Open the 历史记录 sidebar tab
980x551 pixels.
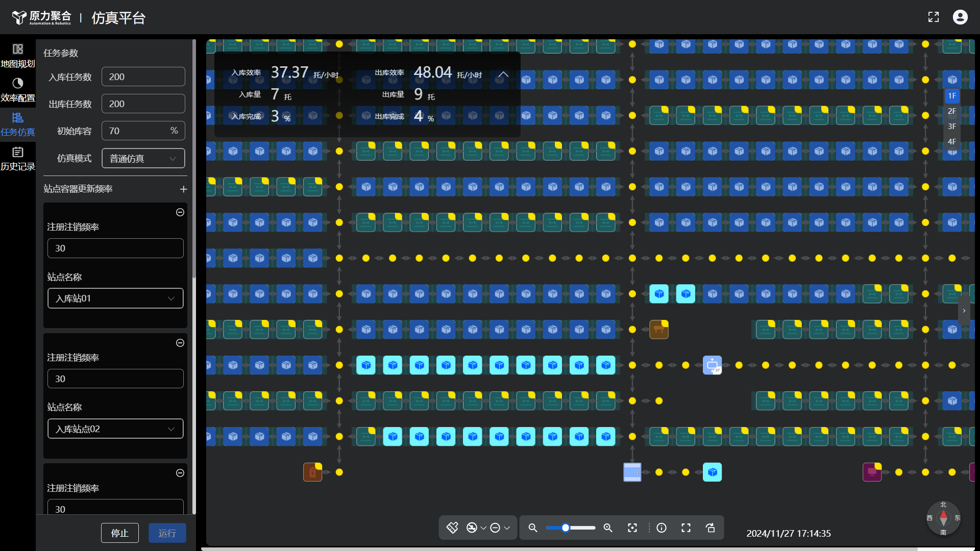18,159
